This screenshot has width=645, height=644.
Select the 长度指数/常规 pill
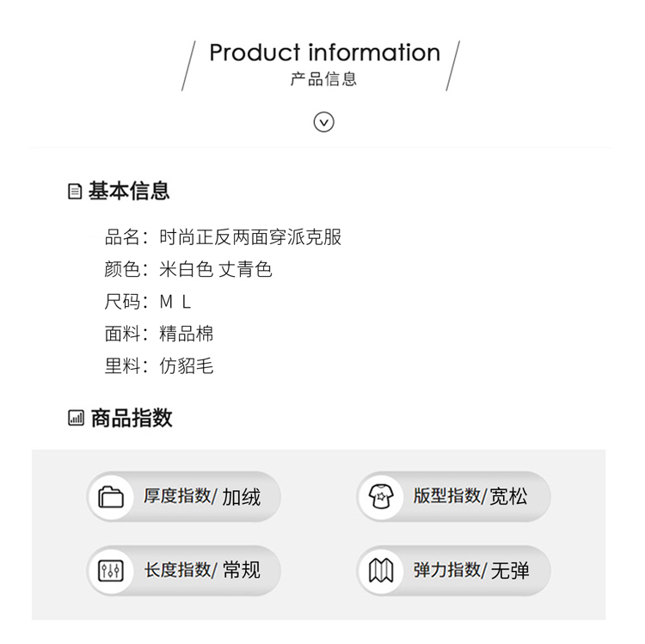pyautogui.click(x=184, y=571)
